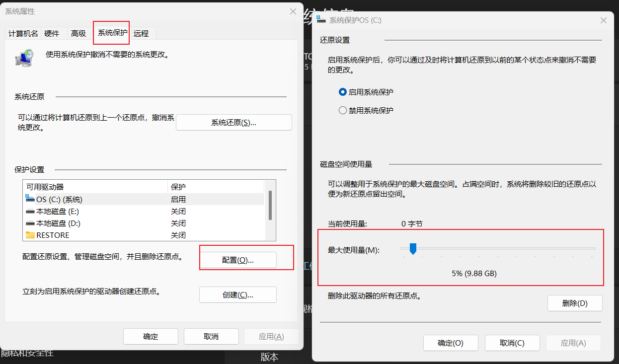The height and width of the screenshot is (364, 619).
Task: Click the drive list vertical scrollbar
Action: pos(270,205)
